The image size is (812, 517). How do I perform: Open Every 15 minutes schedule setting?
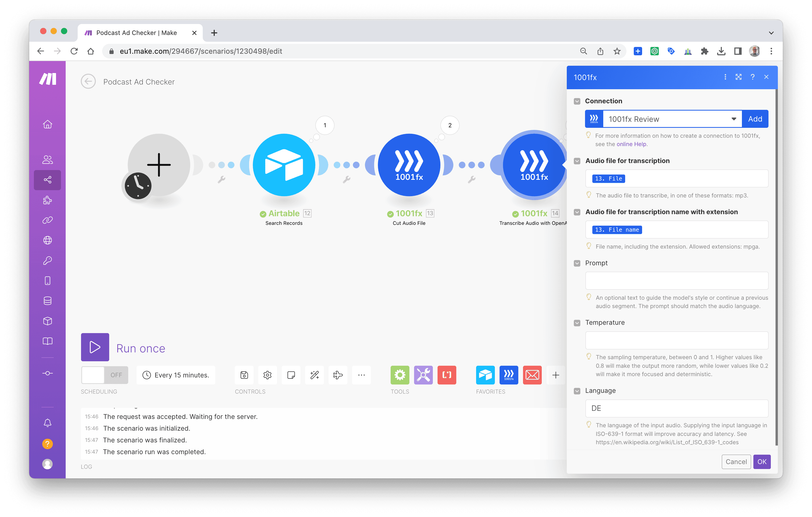coord(176,375)
